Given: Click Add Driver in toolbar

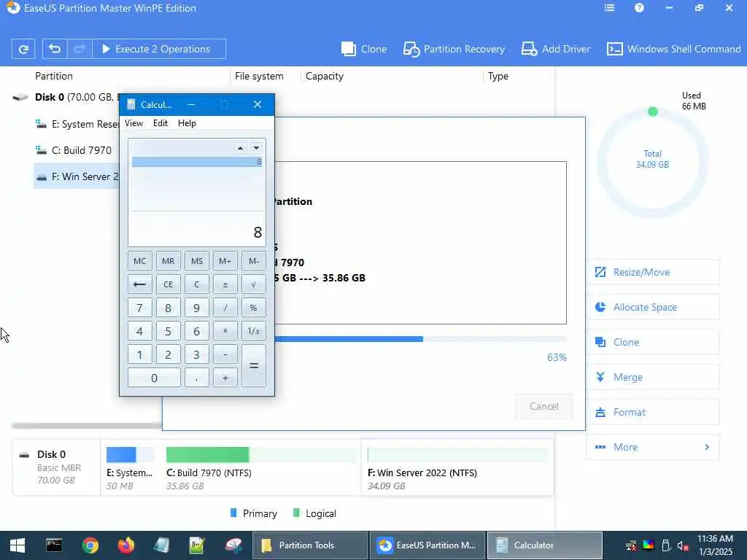Looking at the screenshot, I should (x=555, y=49).
